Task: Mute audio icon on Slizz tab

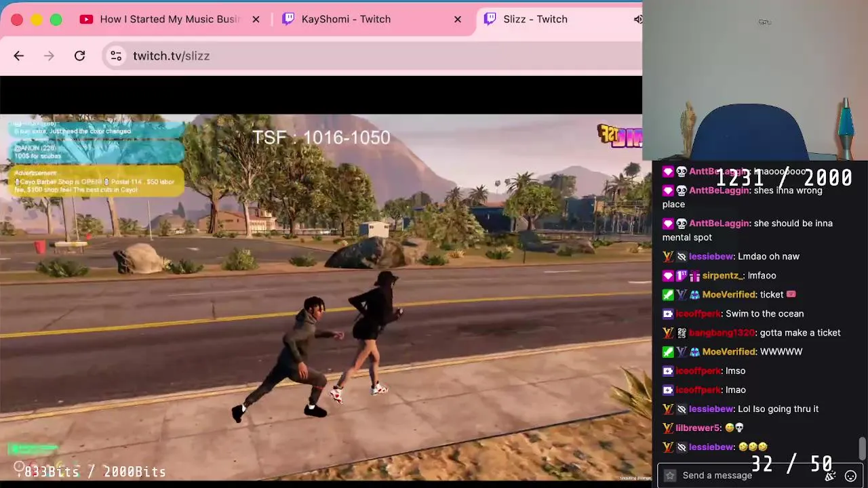Action: coord(637,19)
